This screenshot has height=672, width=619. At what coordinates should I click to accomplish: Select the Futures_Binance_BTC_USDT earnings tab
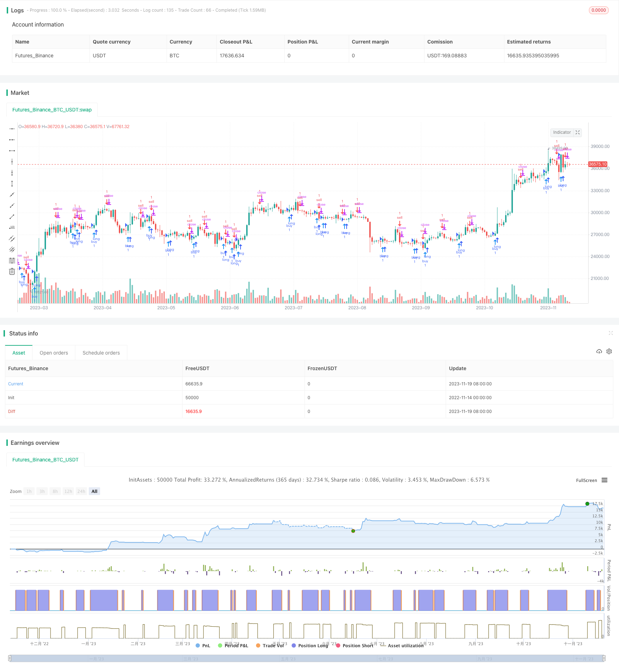(x=45, y=460)
